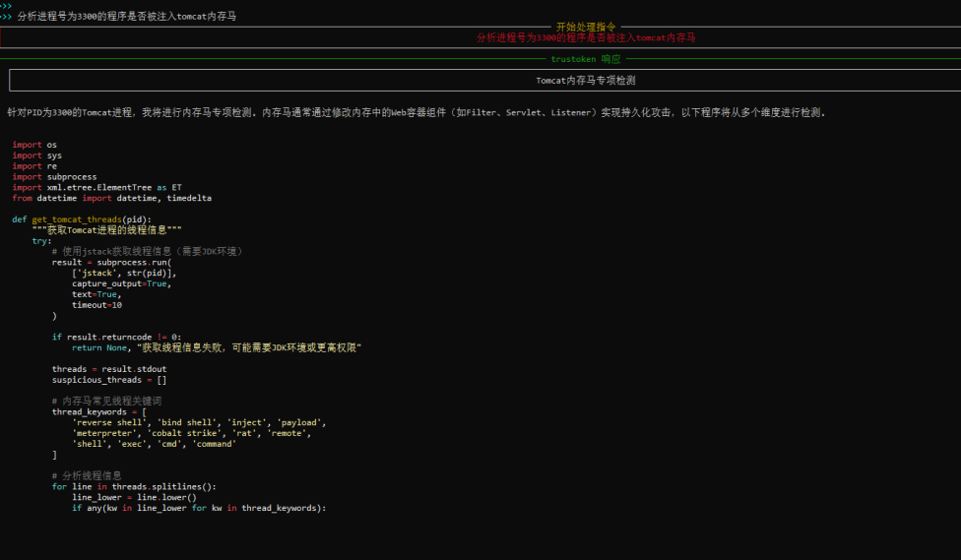Select the 'meterpreter' keyword string
961x560 pixels.
[104, 433]
